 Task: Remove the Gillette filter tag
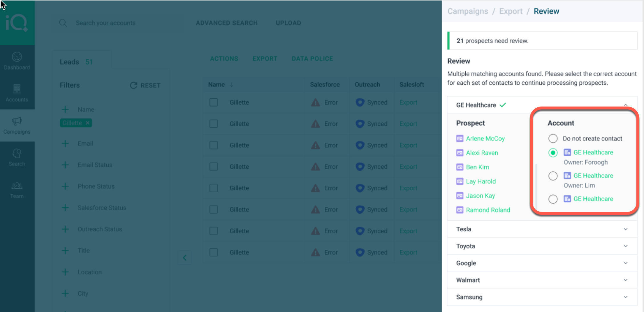tap(87, 123)
